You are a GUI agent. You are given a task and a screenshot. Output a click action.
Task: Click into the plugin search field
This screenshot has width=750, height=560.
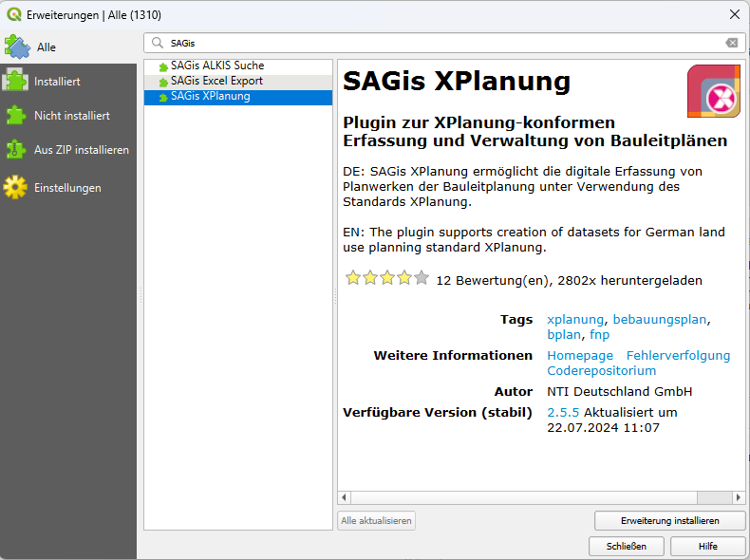tap(444, 43)
